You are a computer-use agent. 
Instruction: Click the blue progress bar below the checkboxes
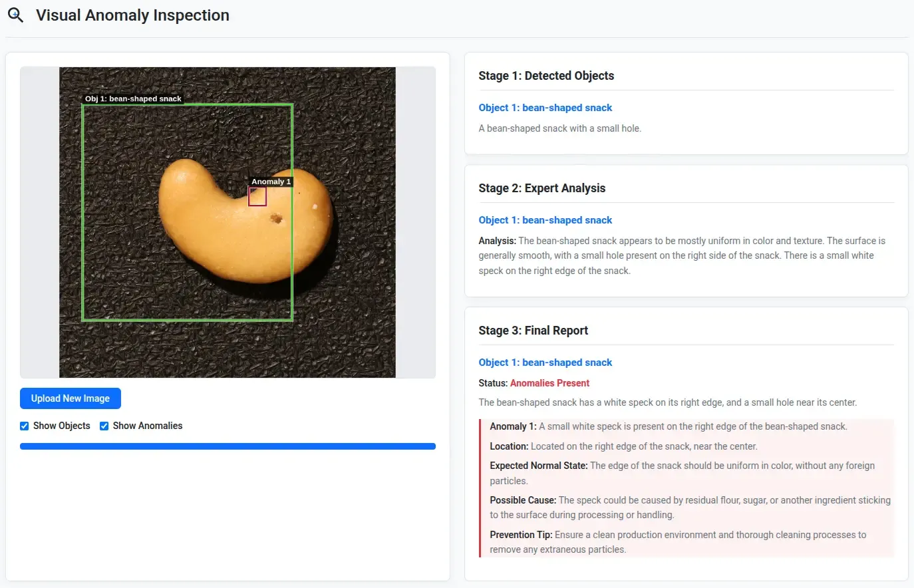[228, 446]
